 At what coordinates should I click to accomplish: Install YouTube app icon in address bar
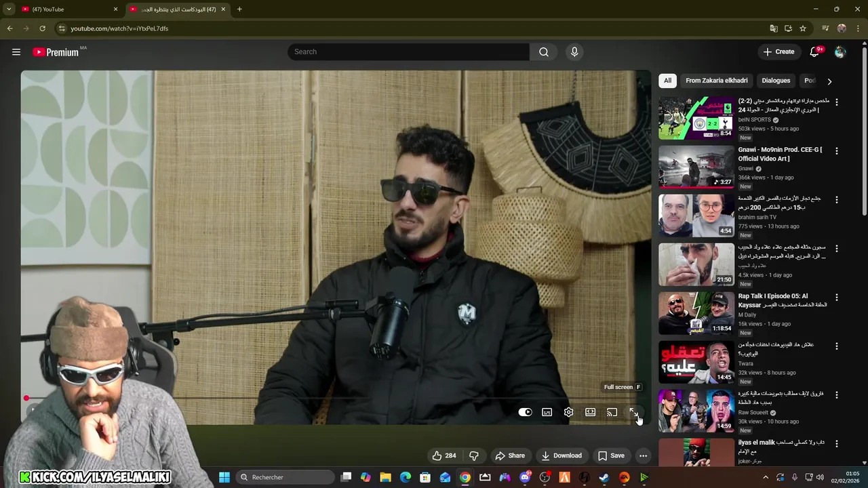[788, 28]
